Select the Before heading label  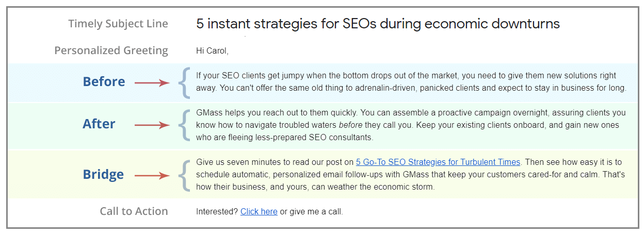[x=104, y=81]
